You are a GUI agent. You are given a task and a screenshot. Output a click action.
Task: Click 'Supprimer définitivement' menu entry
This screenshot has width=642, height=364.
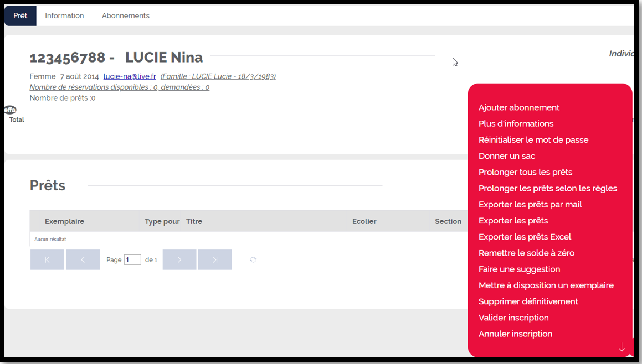[528, 301]
